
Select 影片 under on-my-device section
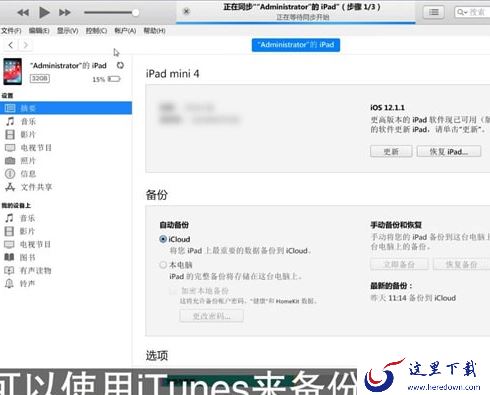pos(66,231)
